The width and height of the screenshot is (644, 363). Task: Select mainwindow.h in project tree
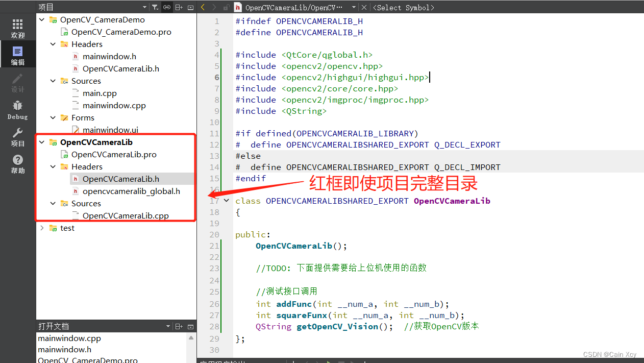tap(109, 56)
